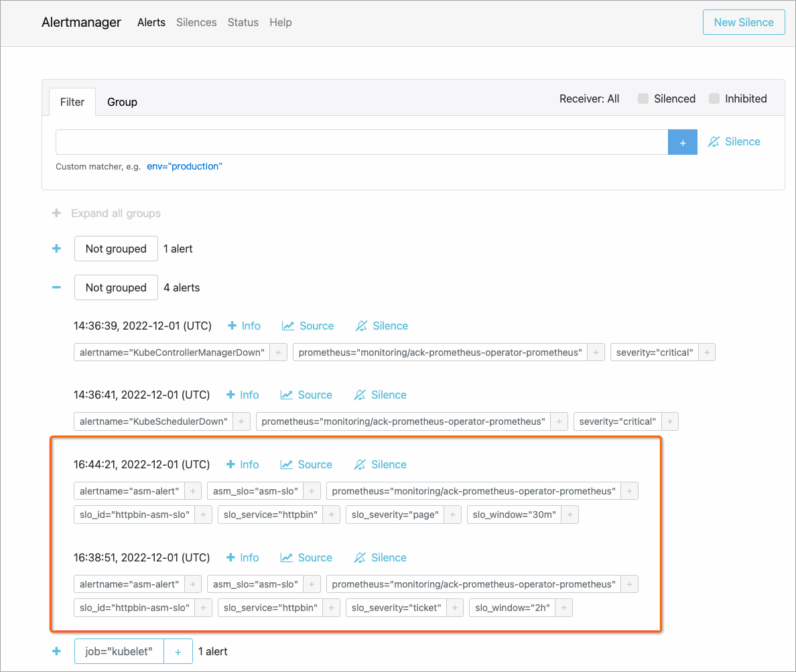
Task: Show Info for the 16:44:21 alert
Action: click(243, 464)
